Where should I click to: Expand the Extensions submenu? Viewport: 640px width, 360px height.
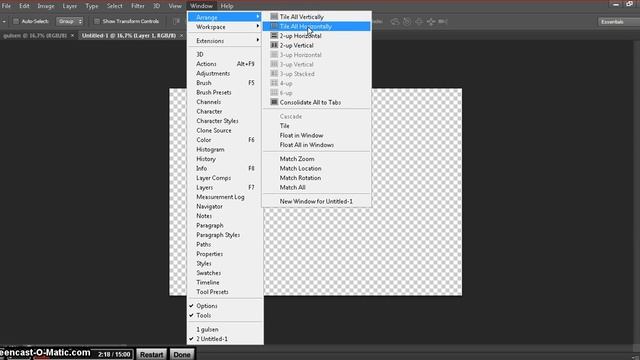[x=225, y=41]
